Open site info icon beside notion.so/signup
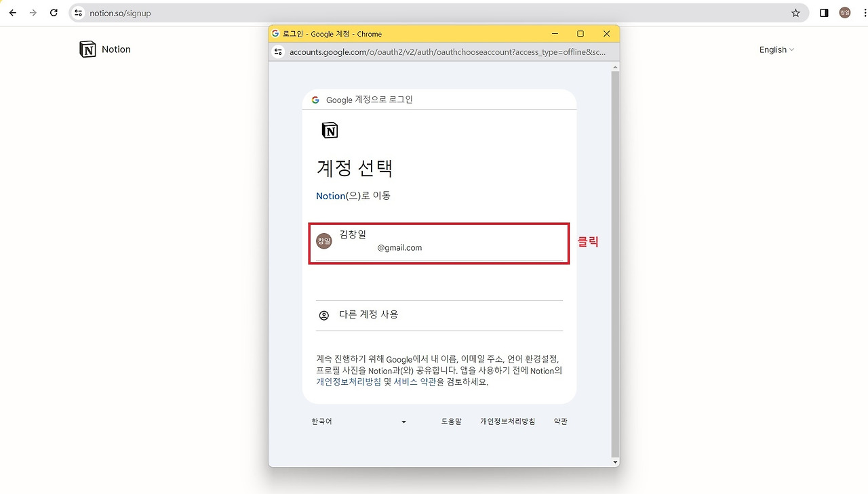Viewport: 868px width, 494px height. click(x=78, y=13)
